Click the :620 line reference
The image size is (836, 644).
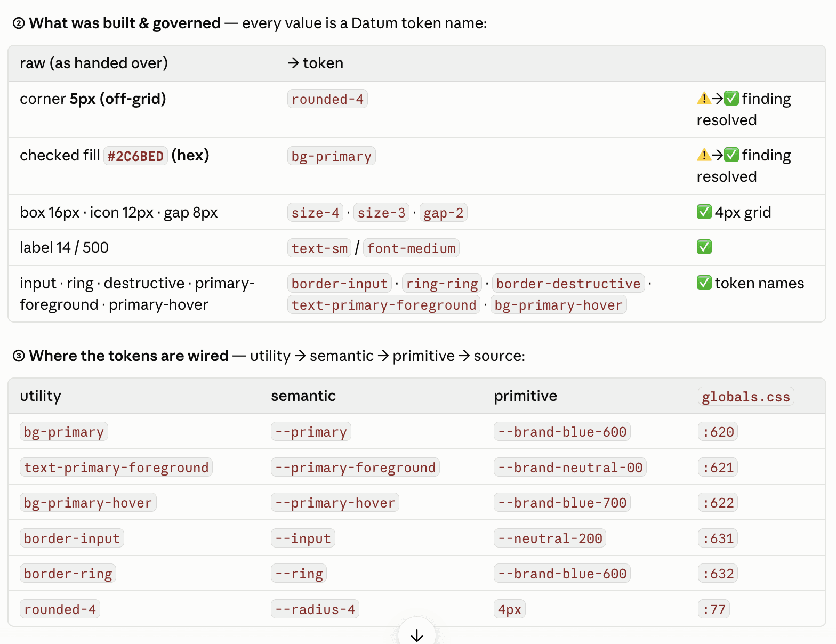tap(718, 432)
